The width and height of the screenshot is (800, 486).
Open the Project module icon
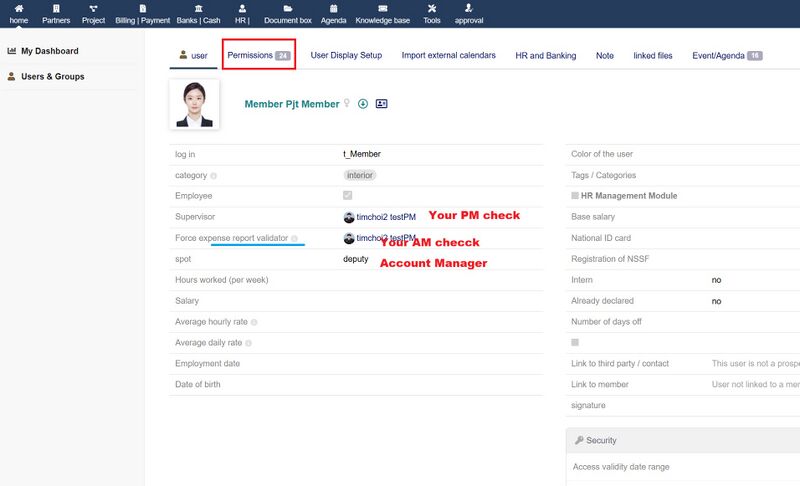pos(93,8)
